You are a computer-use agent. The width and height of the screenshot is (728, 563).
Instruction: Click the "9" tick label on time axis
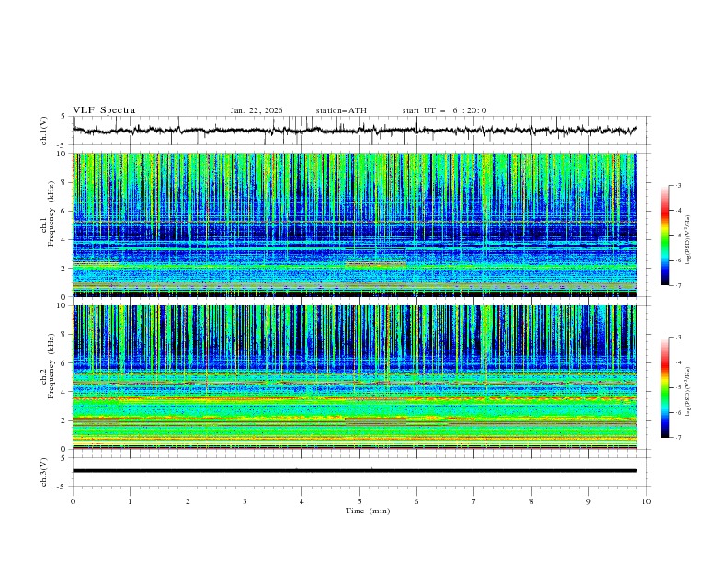588,501
